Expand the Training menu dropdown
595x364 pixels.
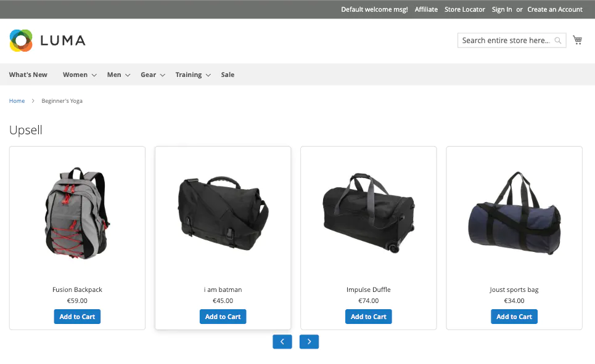(x=193, y=75)
